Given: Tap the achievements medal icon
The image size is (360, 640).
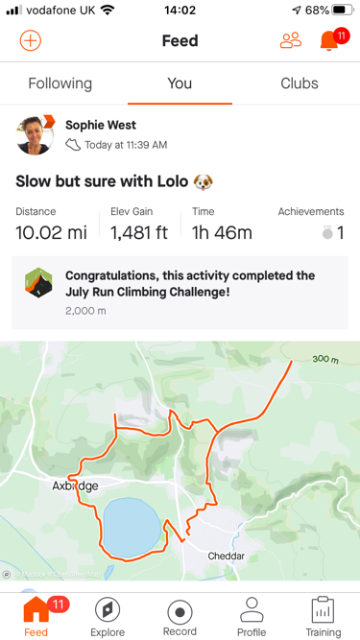Looking at the screenshot, I should (327, 233).
